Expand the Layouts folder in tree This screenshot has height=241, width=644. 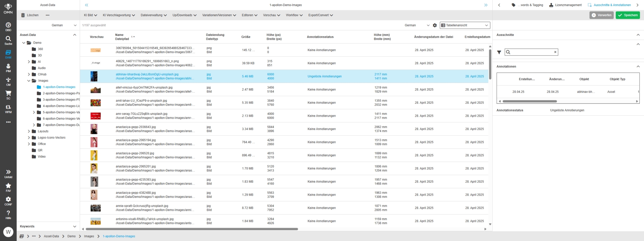pyautogui.click(x=29, y=131)
